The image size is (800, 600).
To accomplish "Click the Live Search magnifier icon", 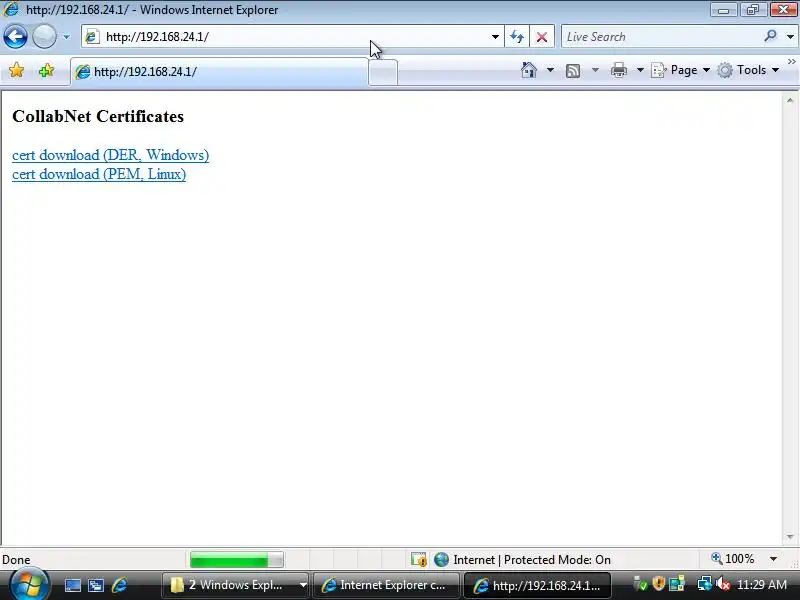I will click(770, 36).
